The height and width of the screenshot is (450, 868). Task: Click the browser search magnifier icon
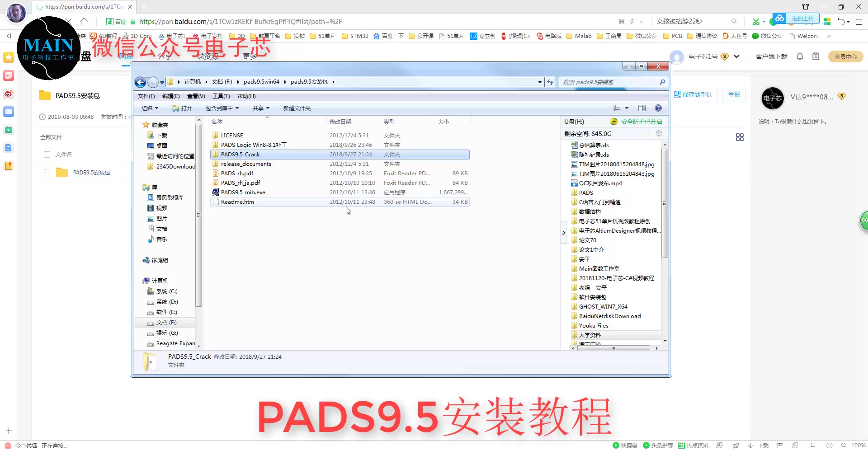[x=734, y=21]
